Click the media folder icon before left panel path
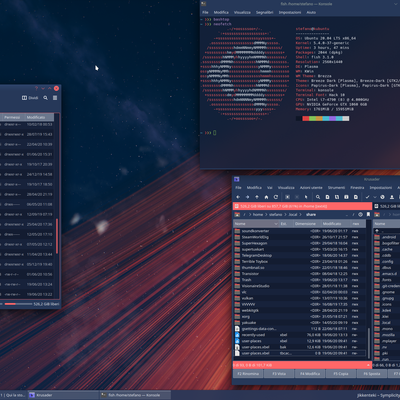The width and height of the screenshot is (400, 400). click(237, 214)
